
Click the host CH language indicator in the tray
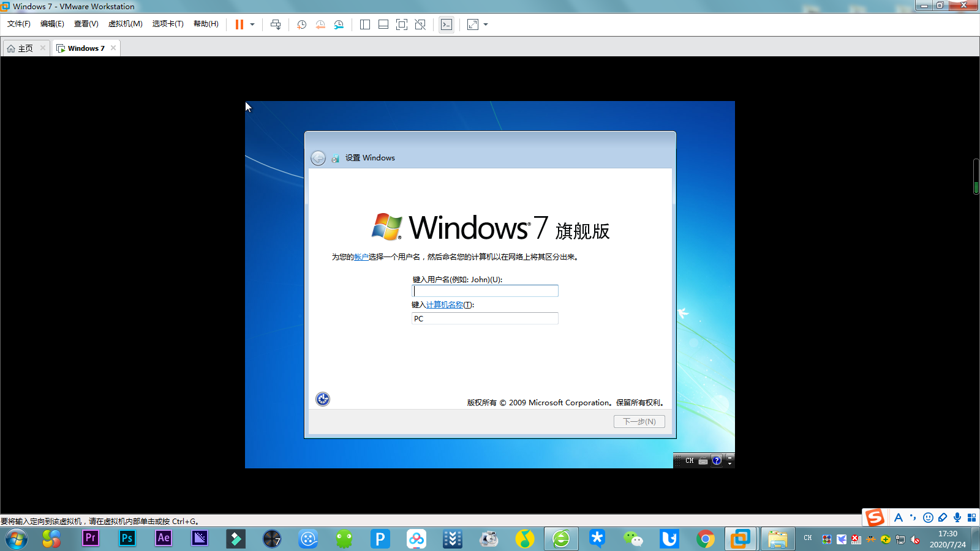[x=808, y=538]
